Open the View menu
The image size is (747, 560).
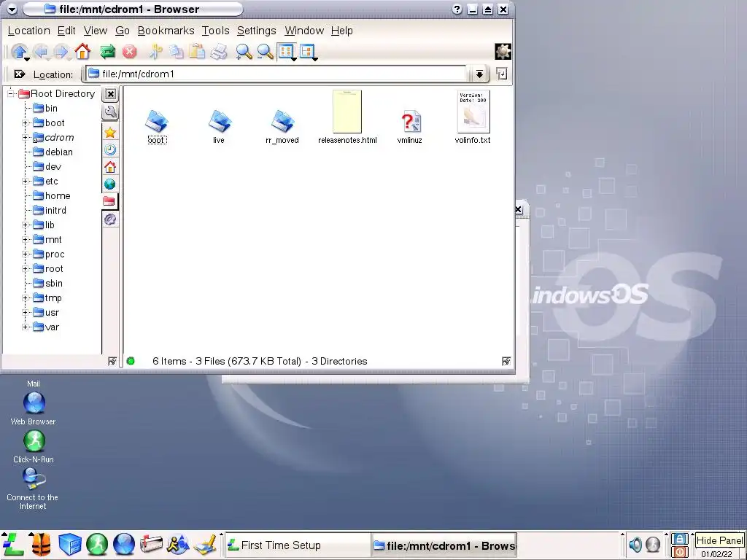pyautogui.click(x=96, y=31)
